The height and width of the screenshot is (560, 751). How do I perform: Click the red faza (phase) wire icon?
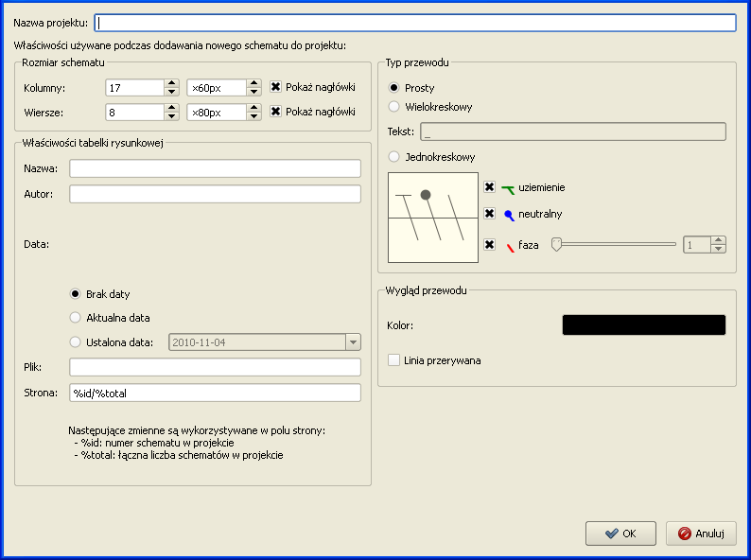pos(509,246)
